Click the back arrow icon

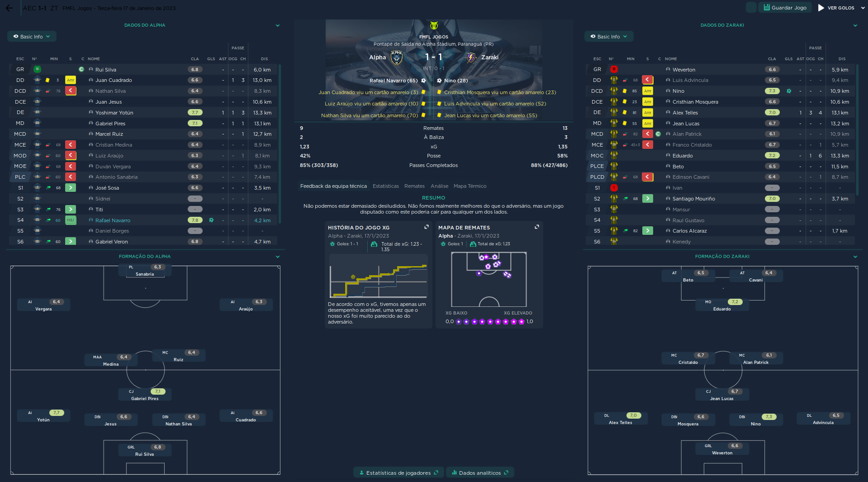[x=9, y=8]
